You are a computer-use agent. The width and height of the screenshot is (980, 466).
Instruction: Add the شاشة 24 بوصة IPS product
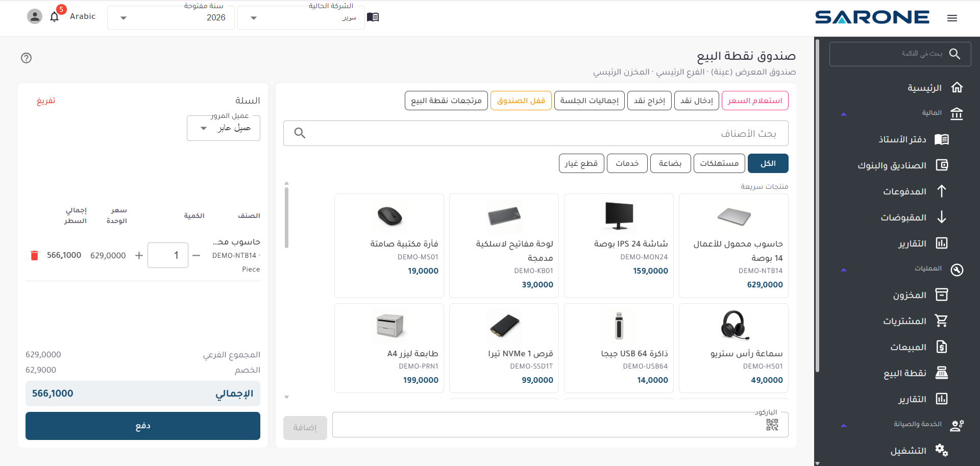619,246
